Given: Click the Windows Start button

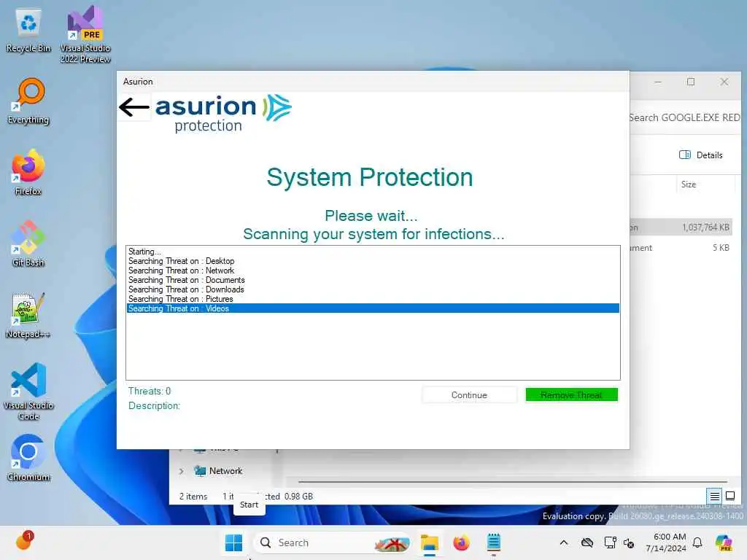Looking at the screenshot, I should [x=233, y=542].
